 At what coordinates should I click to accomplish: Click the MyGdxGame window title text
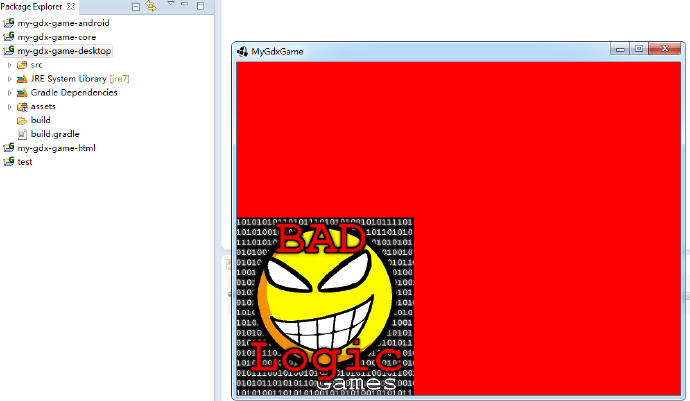coord(277,52)
